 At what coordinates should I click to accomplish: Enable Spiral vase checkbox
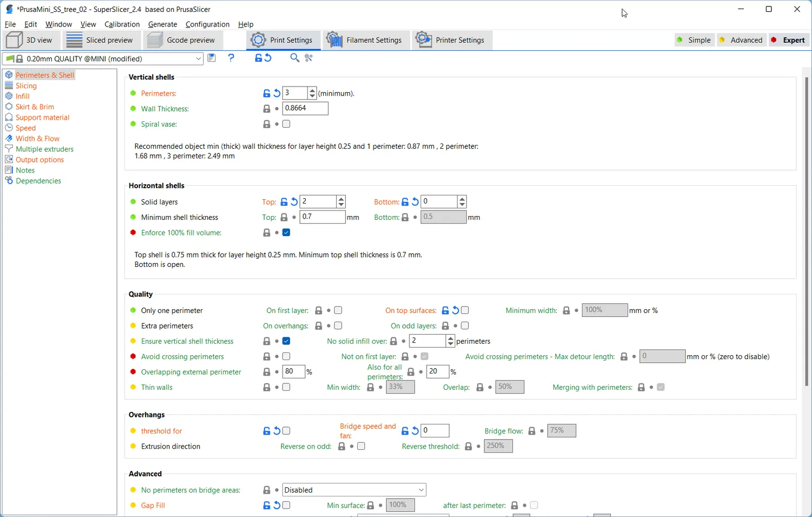286,124
